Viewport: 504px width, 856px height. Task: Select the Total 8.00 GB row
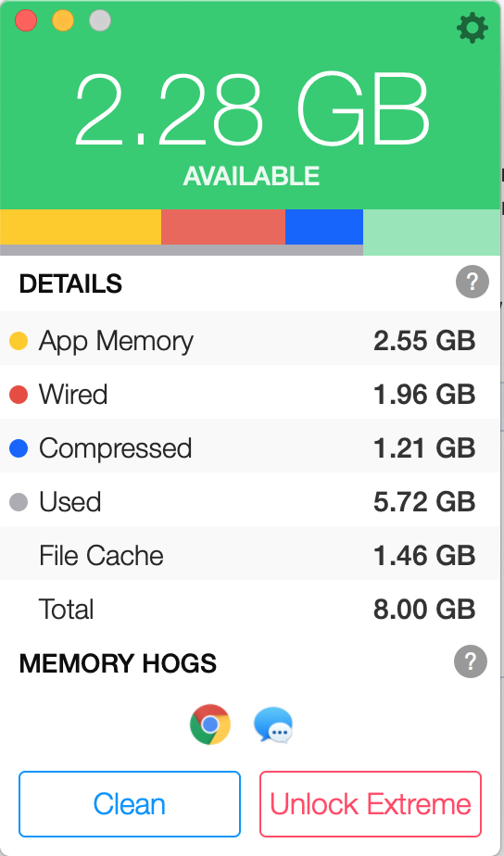coord(250,609)
